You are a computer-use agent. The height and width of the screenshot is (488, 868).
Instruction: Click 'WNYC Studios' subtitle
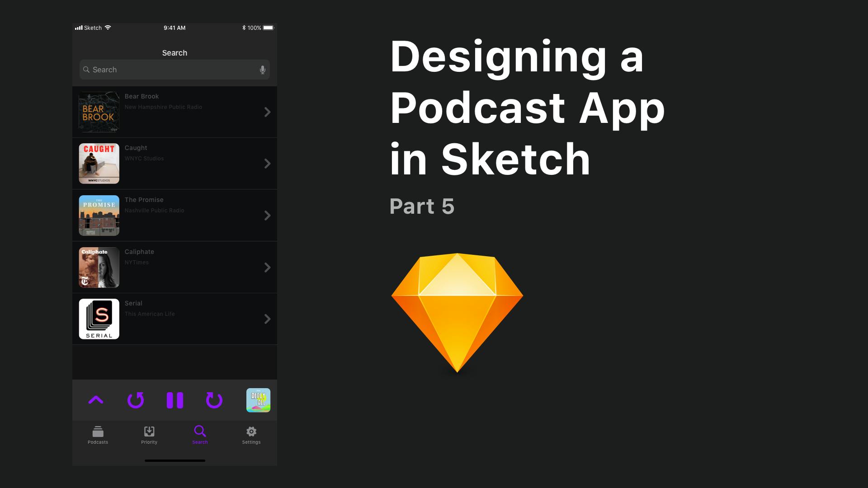point(144,159)
